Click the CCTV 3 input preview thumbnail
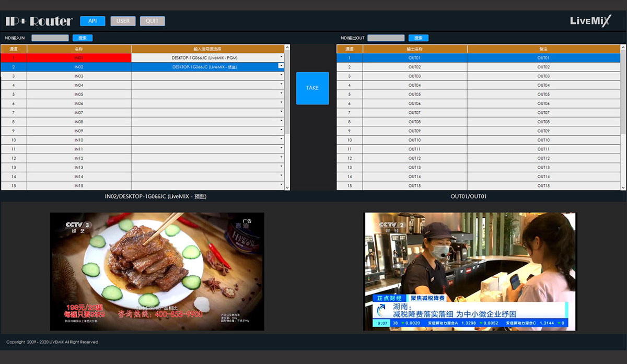 pyautogui.click(x=157, y=271)
